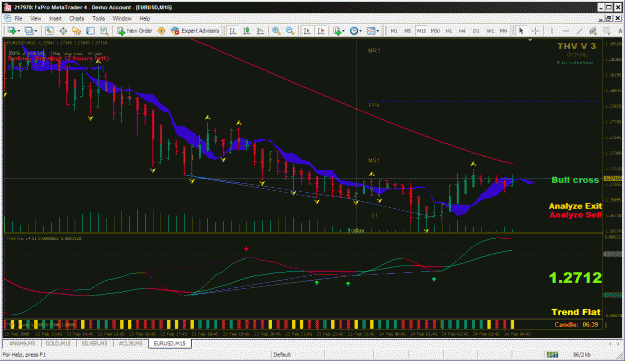Switch to the SILVER,M5 chart tab
The width and height of the screenshot is (625, 361).
(x=94, y=343)
